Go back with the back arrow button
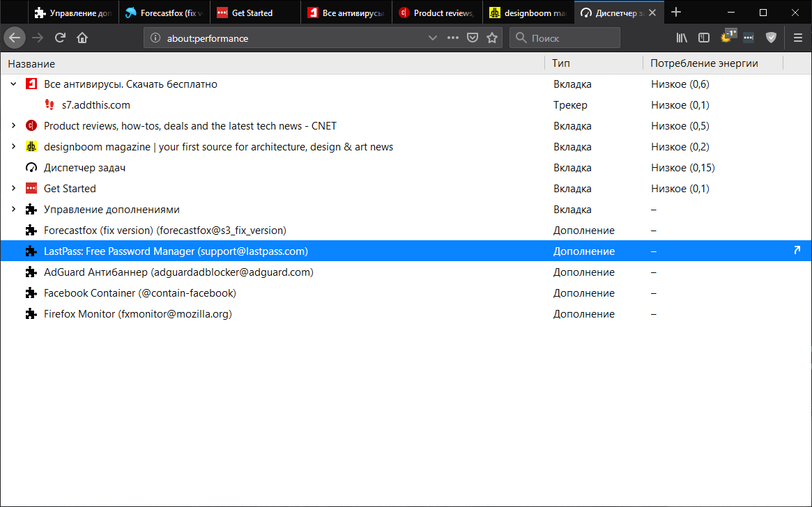This screenshot has height=507, width=812. pos(15,38)
